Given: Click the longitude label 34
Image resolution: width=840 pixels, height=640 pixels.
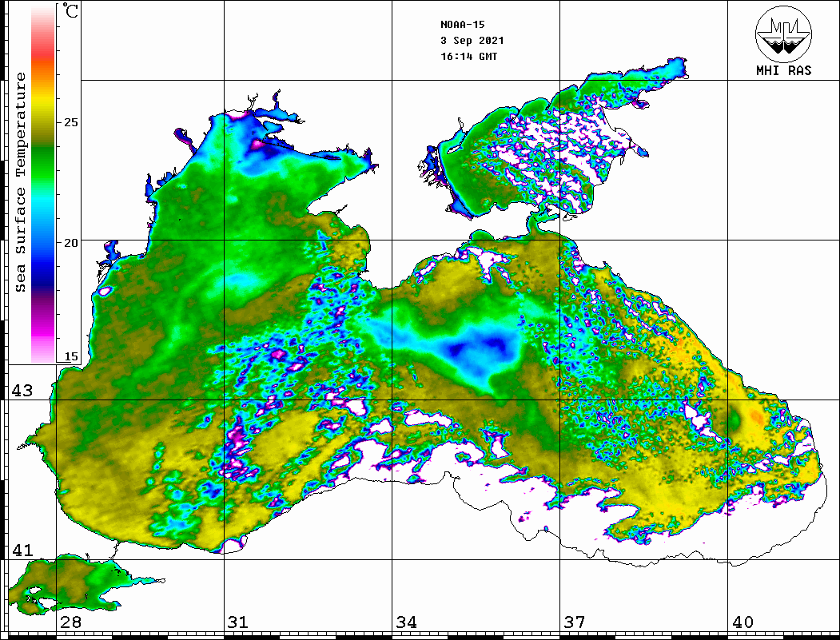Looking at the screenshot, I should point(406,622).
